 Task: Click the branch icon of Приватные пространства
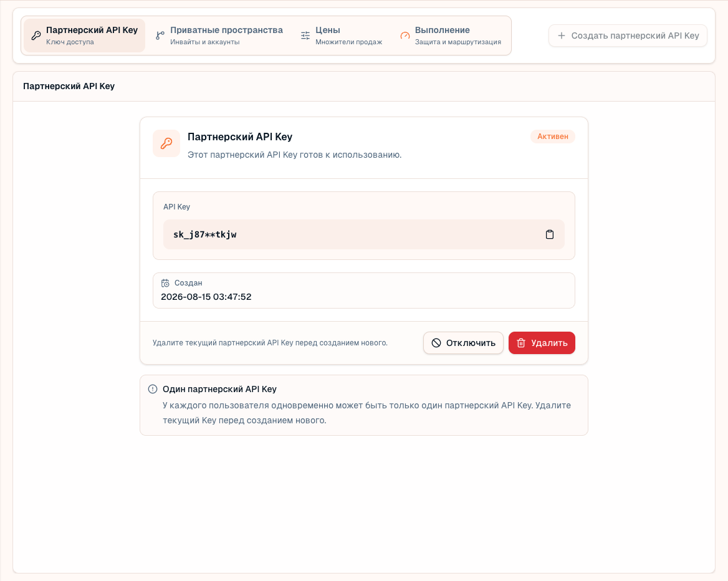(160, 36)
